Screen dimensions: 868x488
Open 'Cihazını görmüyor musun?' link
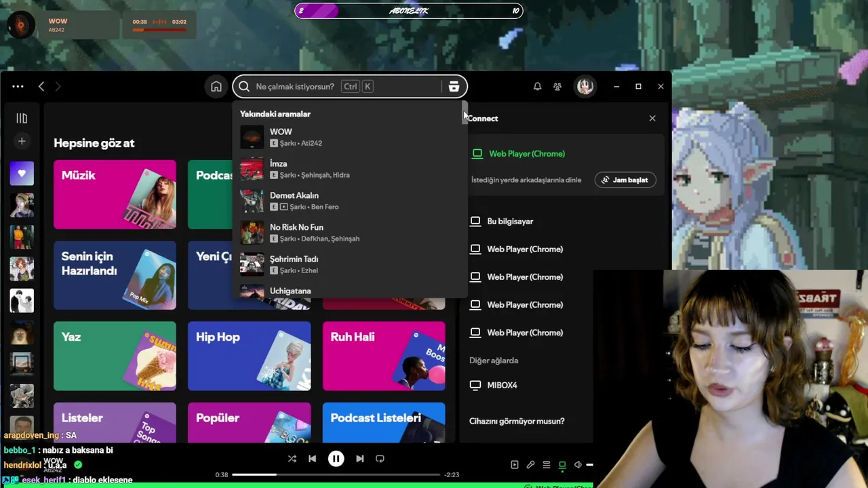(x=517, y=421)
